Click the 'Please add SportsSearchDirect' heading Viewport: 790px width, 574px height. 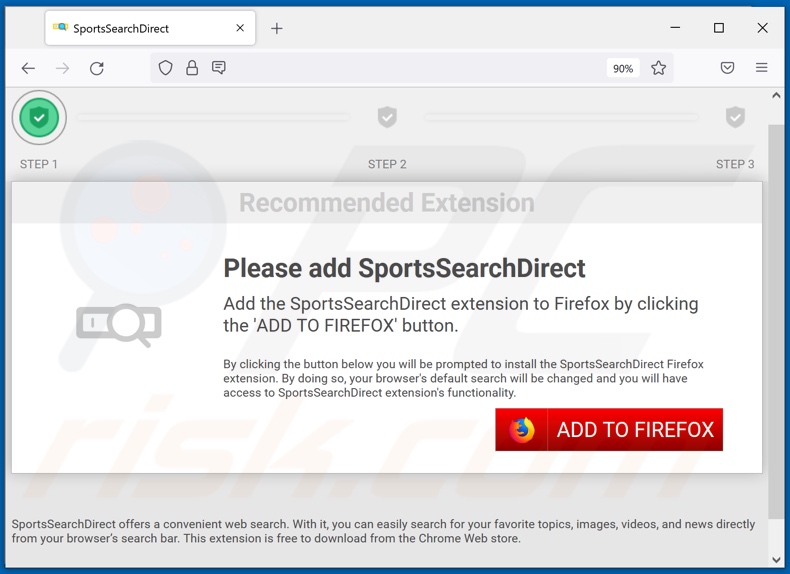(x=404, y=268)
